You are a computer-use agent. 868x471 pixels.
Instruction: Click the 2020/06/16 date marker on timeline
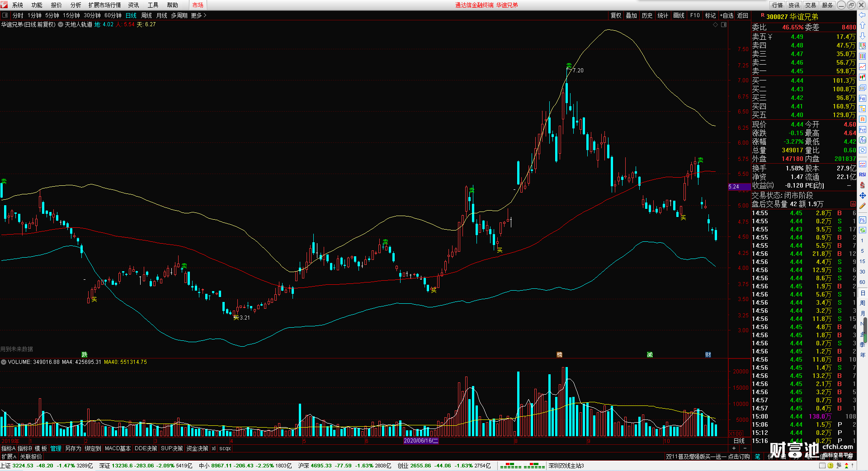(x=421, y=441)
